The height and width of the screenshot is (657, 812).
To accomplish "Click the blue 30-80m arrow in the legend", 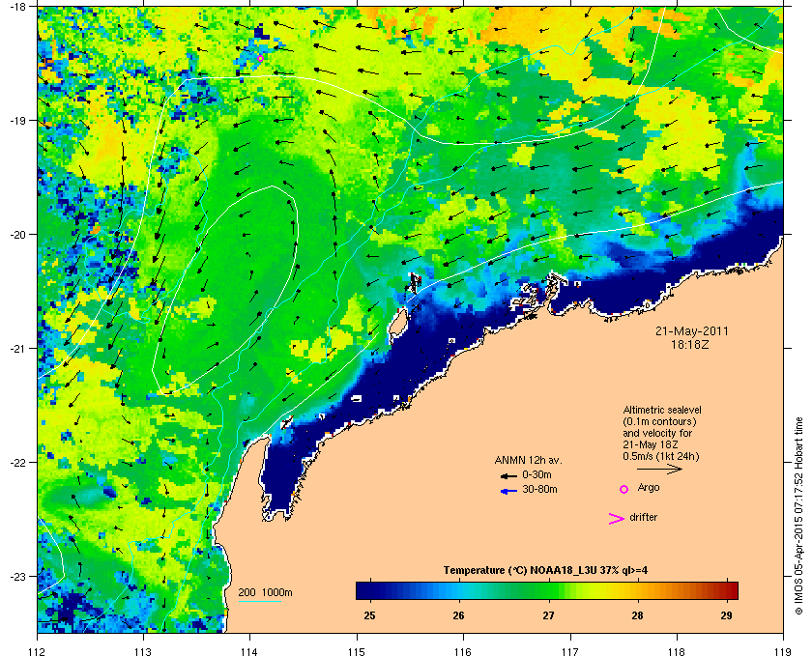I will pyautogui.click(x=508, y=491).
